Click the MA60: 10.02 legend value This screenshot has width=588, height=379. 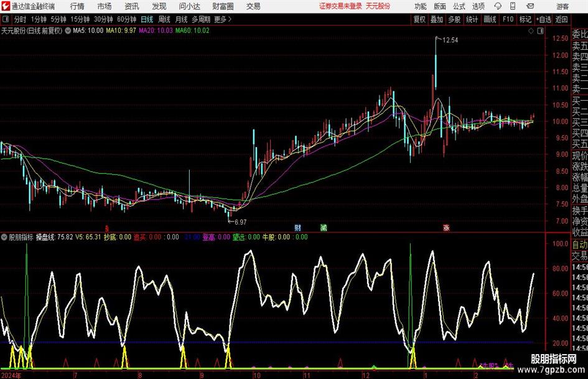tap(192, 30)
